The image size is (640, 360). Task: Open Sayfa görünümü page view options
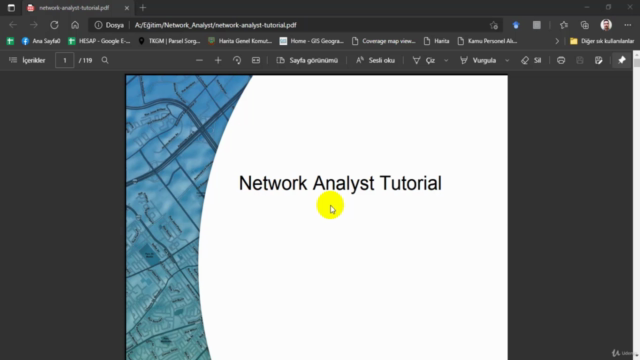pos(307,60)
